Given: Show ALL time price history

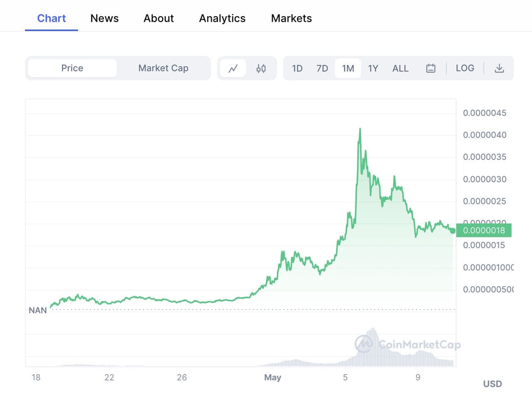Looking at the screenshot, I should tap(400, 68).
